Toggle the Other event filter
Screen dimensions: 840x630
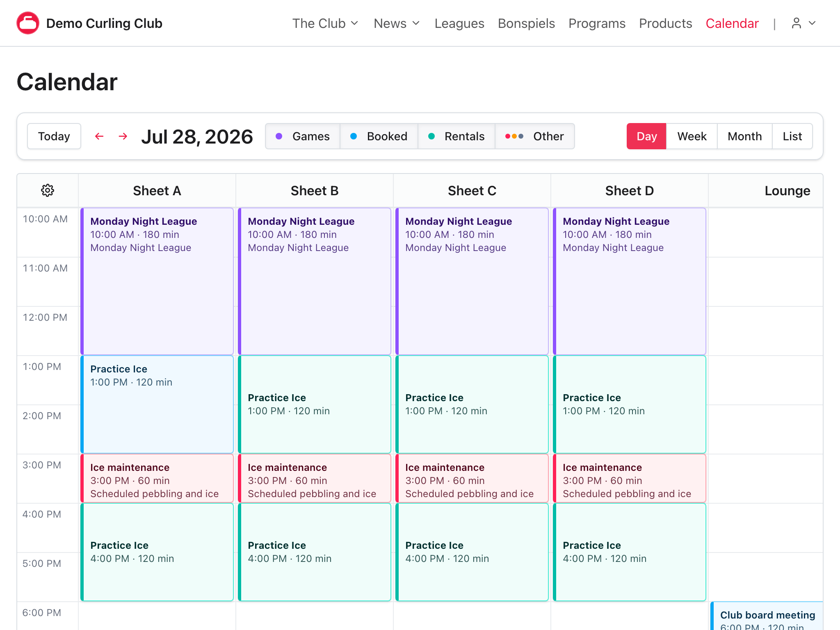[x=535, y=136]
